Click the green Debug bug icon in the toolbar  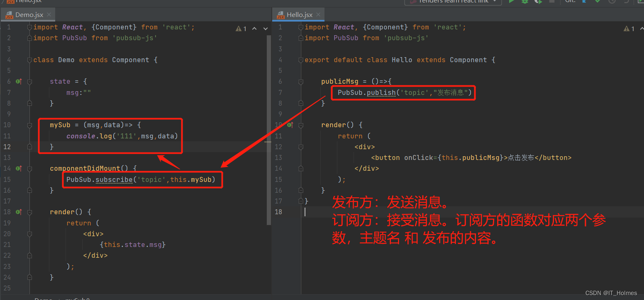525,1
